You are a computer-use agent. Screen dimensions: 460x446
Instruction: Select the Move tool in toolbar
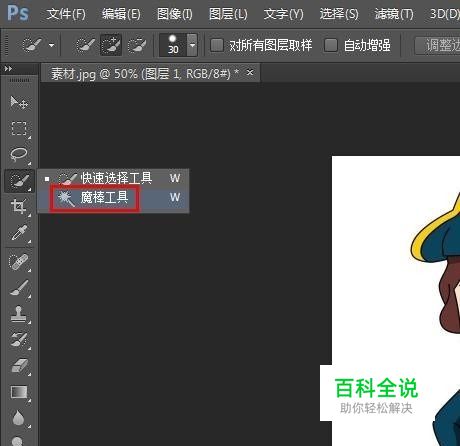19,102
